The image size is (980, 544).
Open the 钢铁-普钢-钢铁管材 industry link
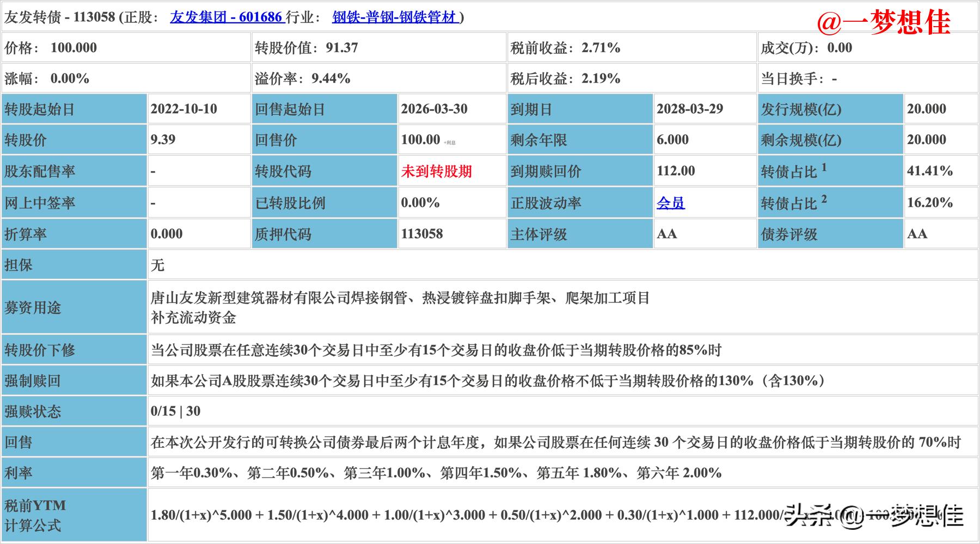394,16
